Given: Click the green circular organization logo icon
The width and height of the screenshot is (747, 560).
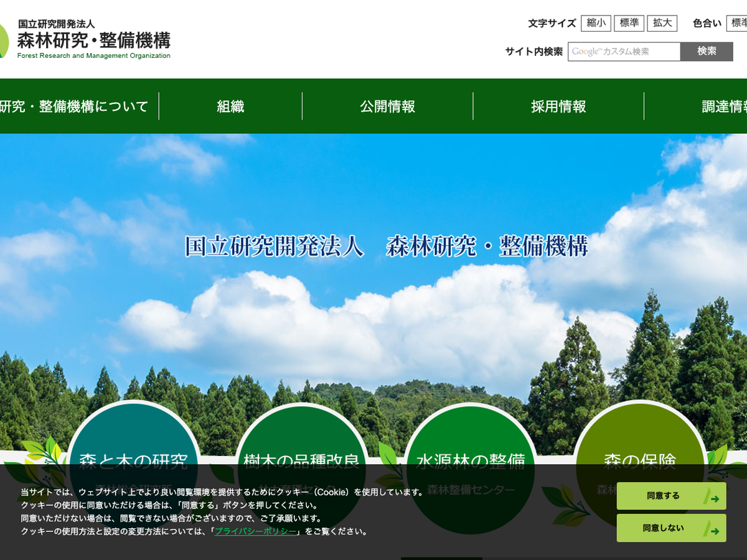Looking at the screenshot, I should pos(4,40).
